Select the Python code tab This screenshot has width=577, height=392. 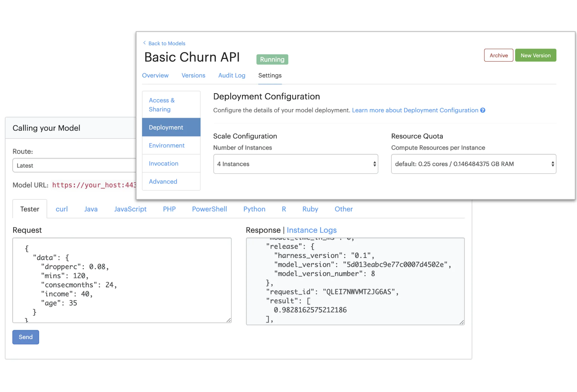pos(254,209)
